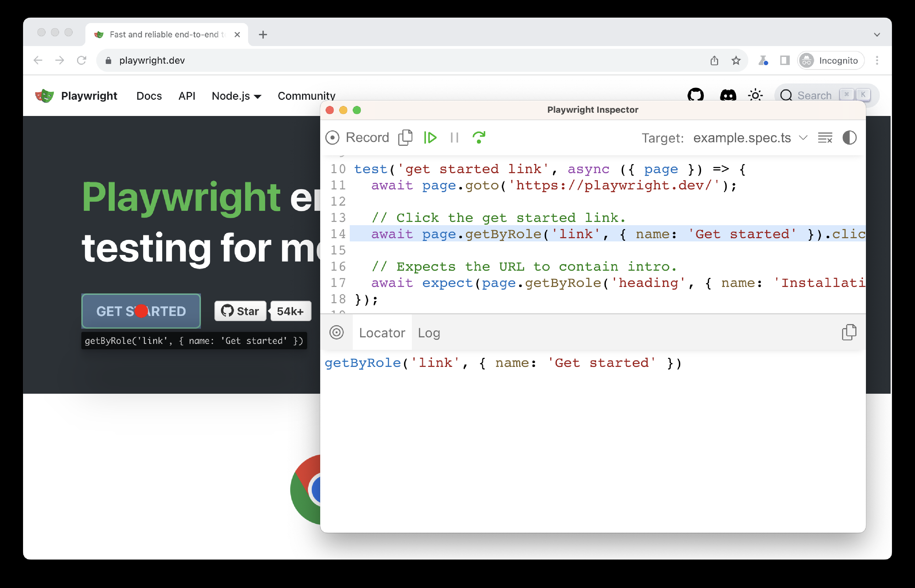Toggle the browser side panel icon
Screen dimensions: 915x588
(x=785, y=60)
